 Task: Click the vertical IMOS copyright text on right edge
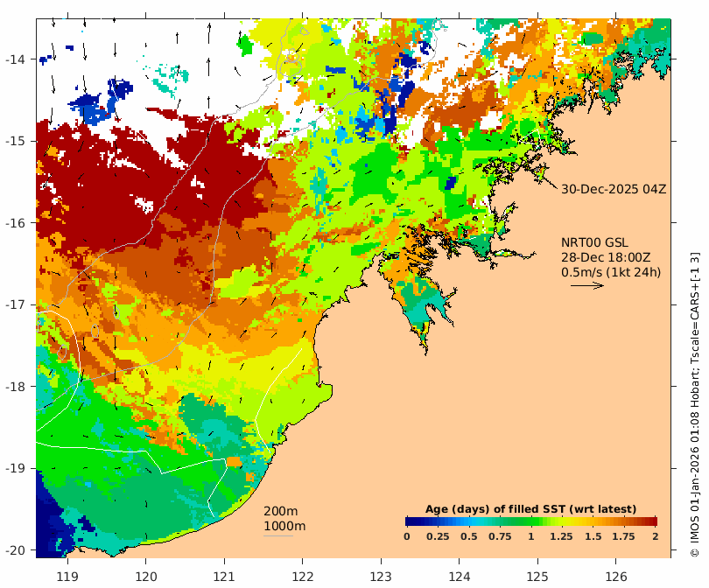click(694, 404)
